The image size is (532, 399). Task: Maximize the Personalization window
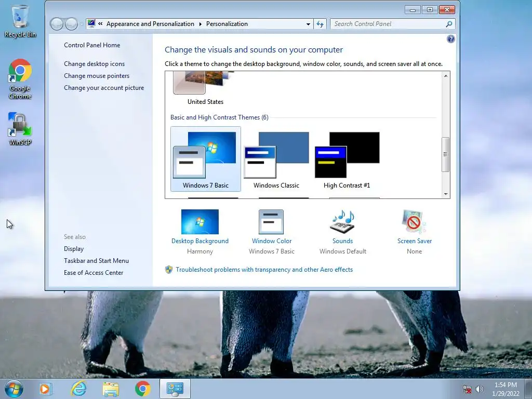click(x=430, y=10)
